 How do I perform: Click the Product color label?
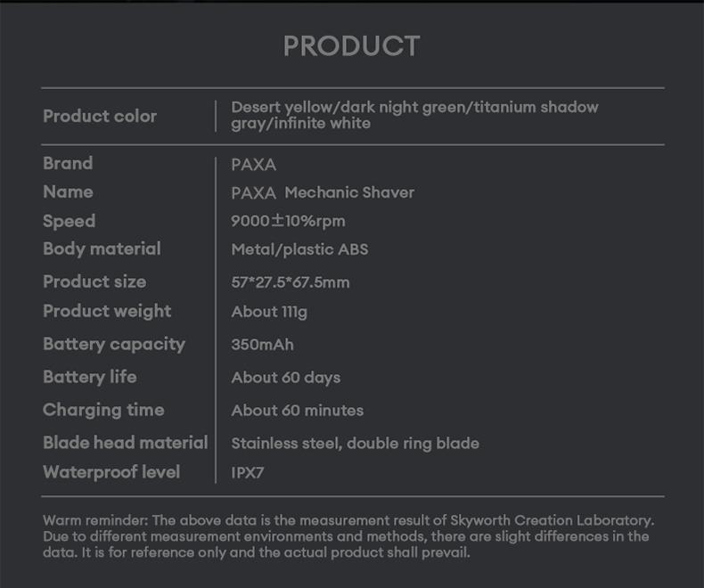coord(100,117)
